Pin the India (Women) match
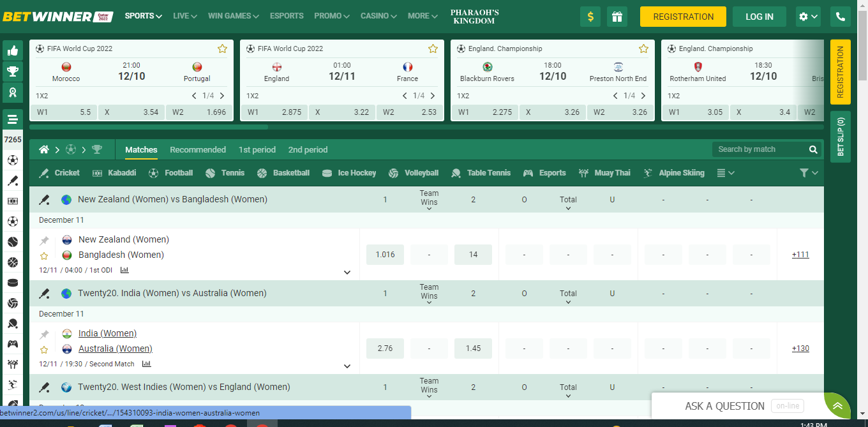 point(44,334)
